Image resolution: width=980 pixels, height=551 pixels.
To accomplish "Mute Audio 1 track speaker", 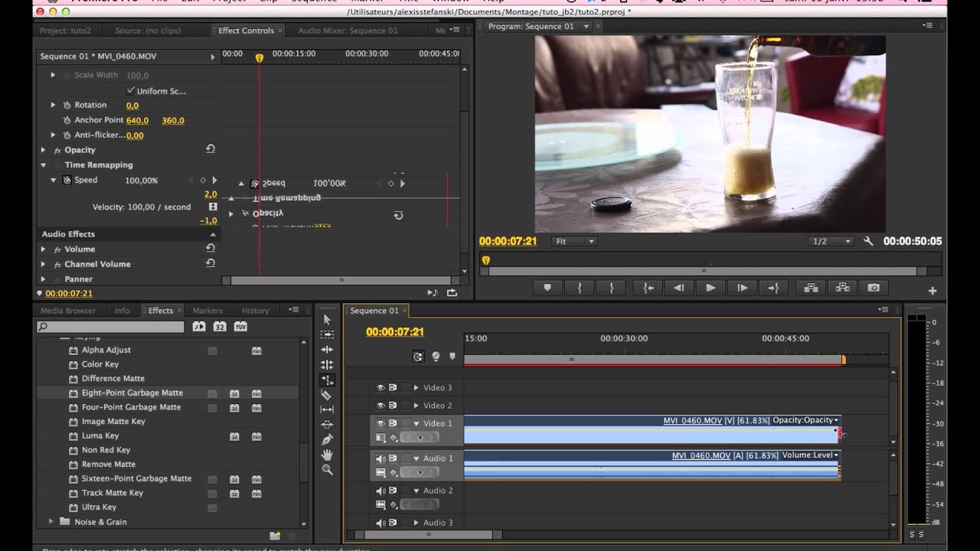I will click(x=381, y=458).
